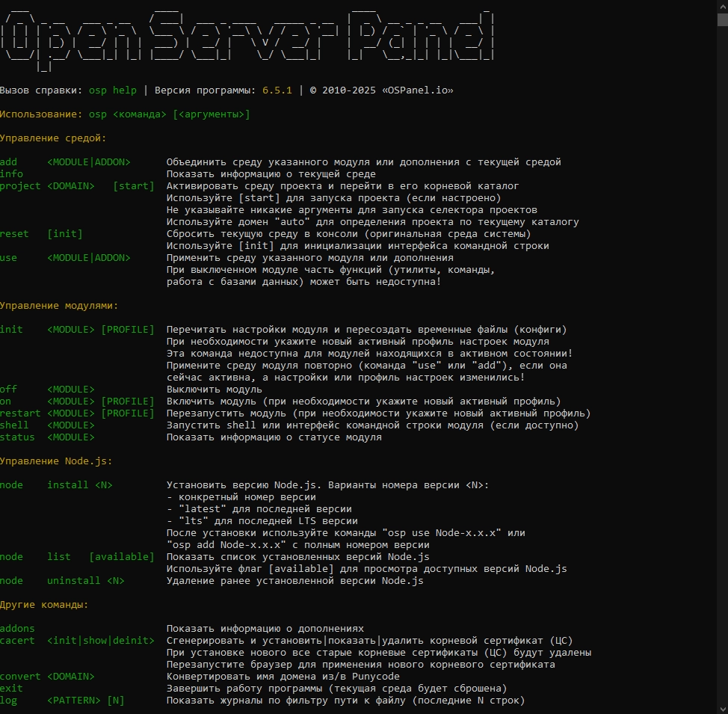The height and width of the screenshot is (714, 728).
Task: Click the 'reset' command name
Action: tap(14, 234)
